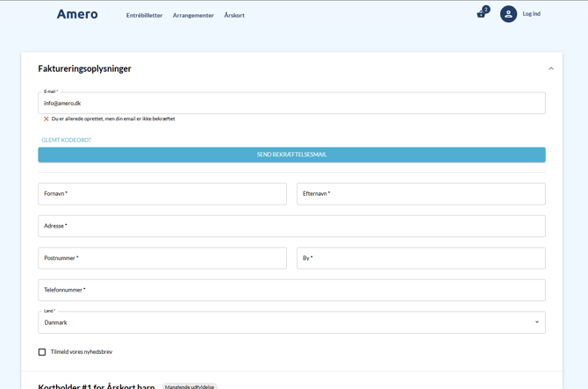This screenshot has height=389, width=588.
Task: Click the user profile avatar icon
Action: point(508,14)
